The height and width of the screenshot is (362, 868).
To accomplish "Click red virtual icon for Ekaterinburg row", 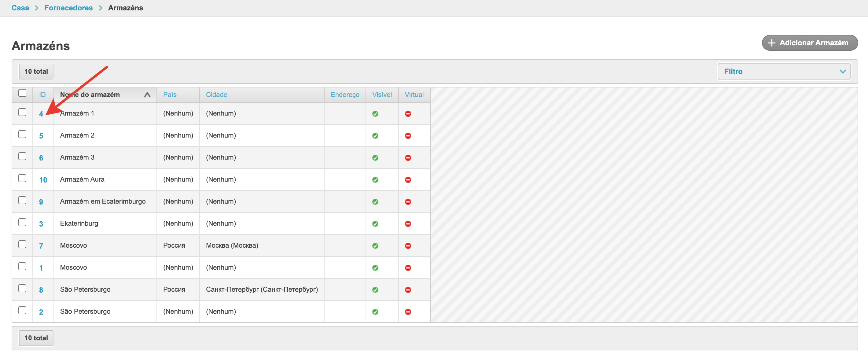I will [x=408, y=223].
